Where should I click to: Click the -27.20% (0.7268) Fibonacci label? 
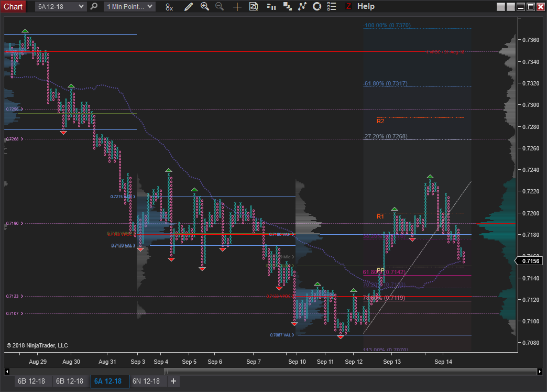pos(385,136)
